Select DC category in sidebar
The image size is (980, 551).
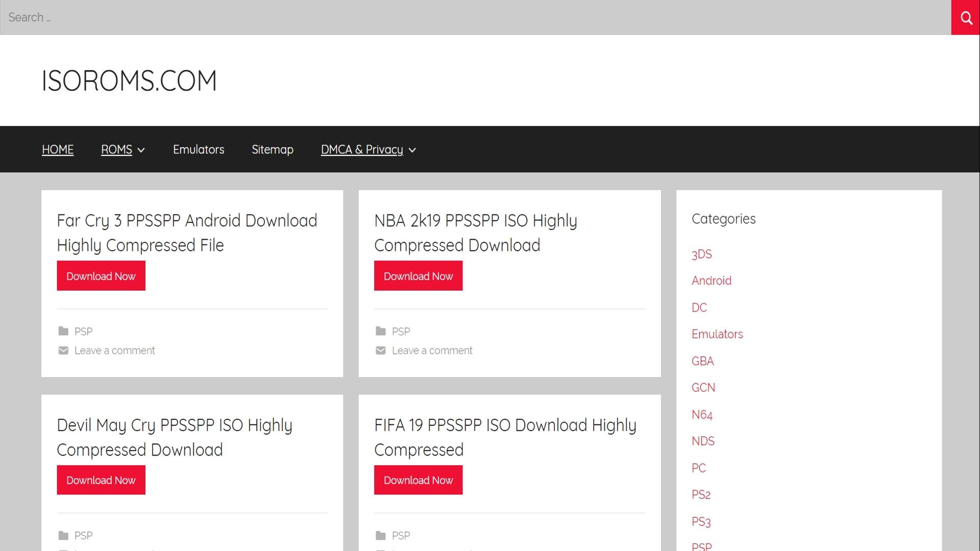click(699, 308)
